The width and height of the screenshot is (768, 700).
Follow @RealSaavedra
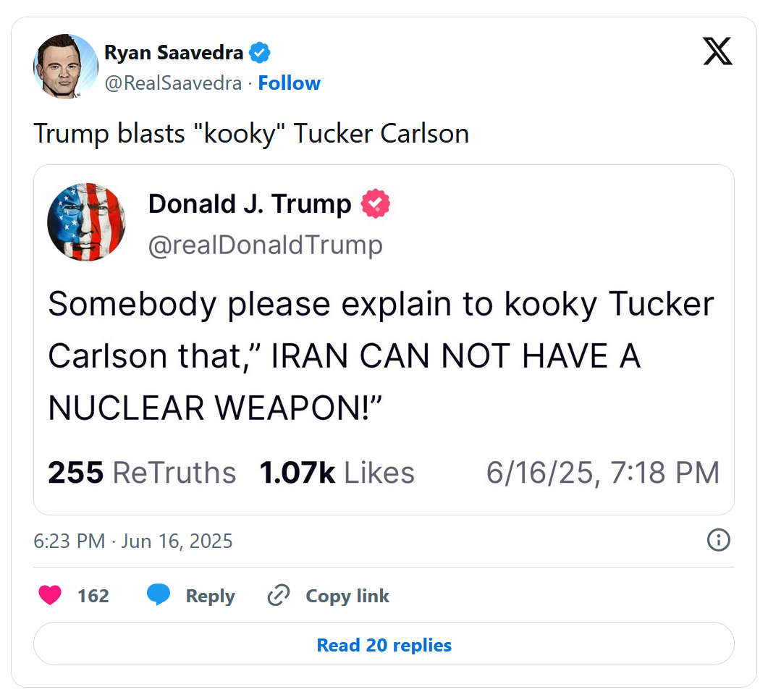289,83
